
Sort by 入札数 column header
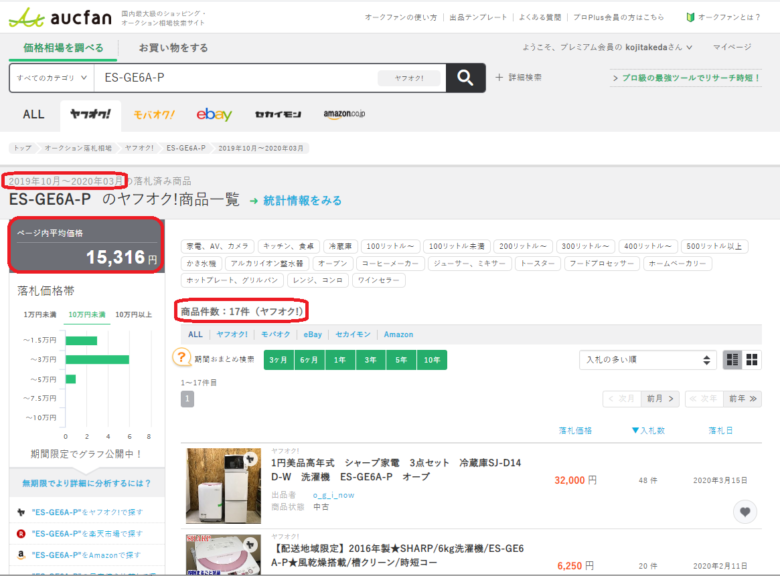pos(648,430)
